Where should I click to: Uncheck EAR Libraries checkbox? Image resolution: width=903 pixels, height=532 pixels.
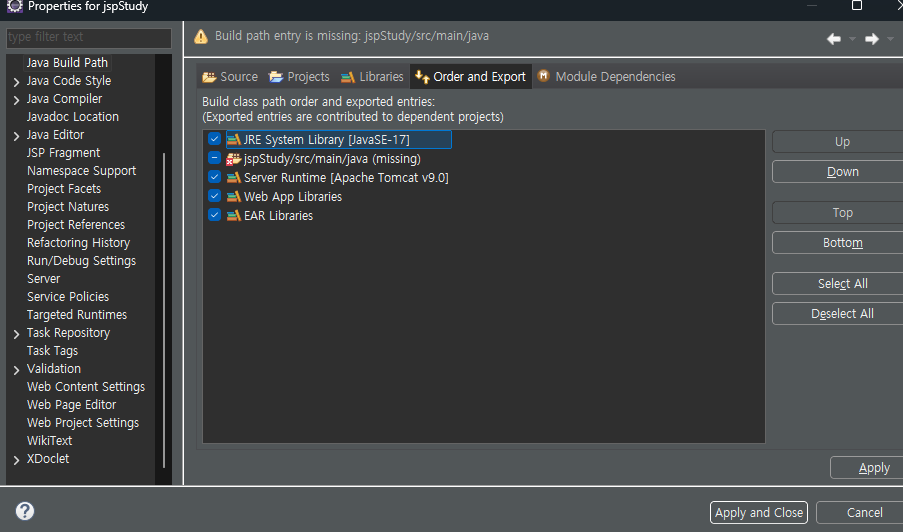(x=214, y=215)
